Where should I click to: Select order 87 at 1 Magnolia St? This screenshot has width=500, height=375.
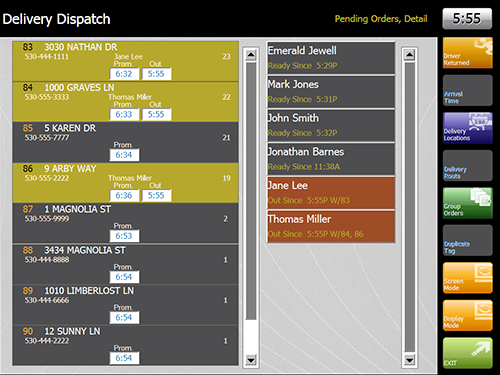125,223
